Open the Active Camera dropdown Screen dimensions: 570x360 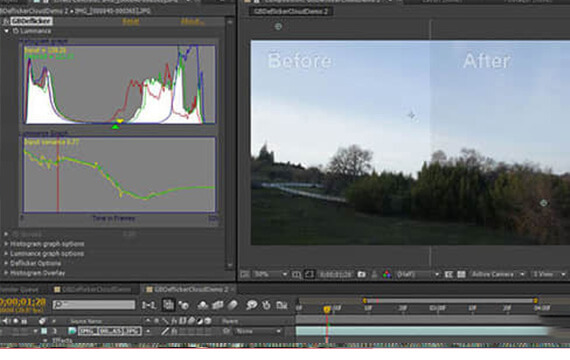[498, 275]
